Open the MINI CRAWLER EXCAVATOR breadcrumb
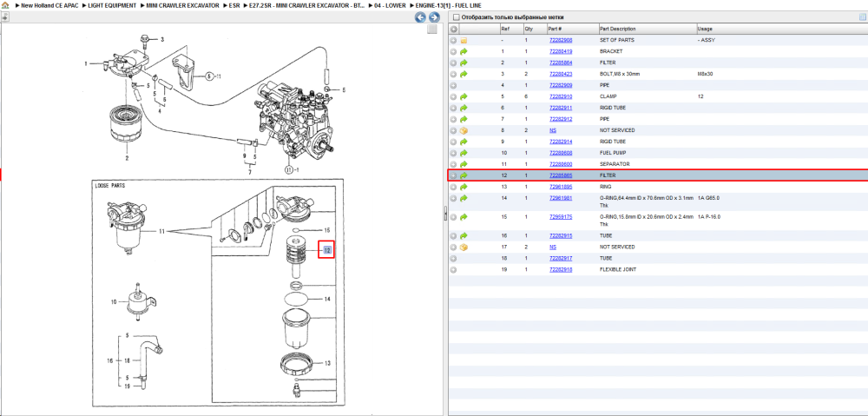This screenshot has width=868, height=416. (x=182, y=5)
